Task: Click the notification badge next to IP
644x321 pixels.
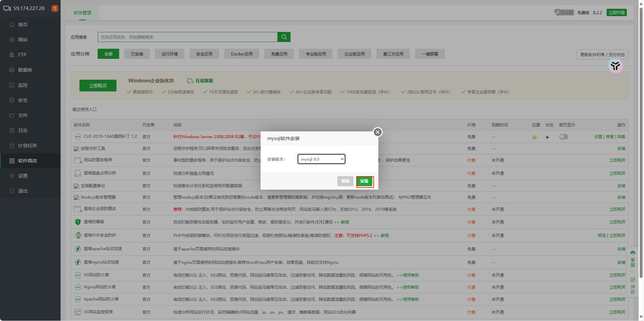Action: pos(55,8)
